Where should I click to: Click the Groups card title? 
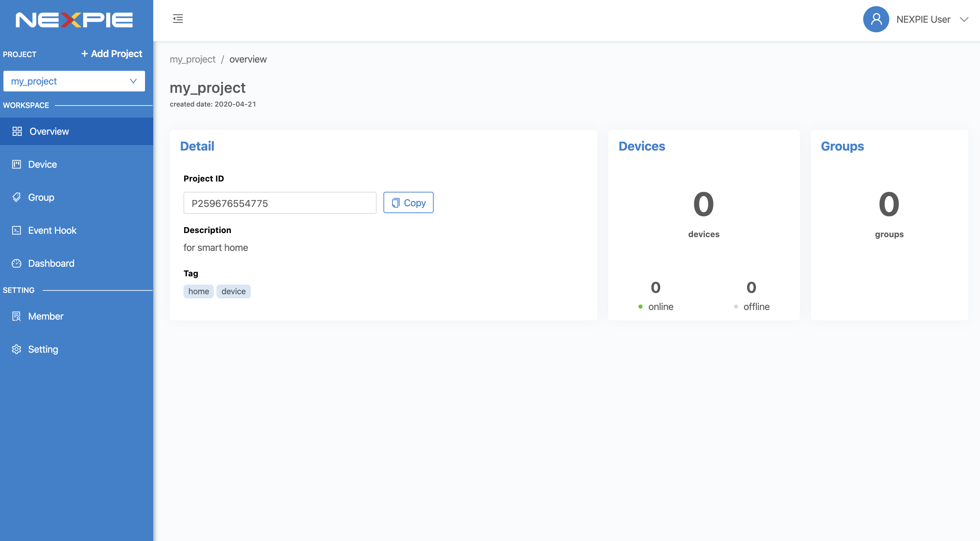pos(842,146)
